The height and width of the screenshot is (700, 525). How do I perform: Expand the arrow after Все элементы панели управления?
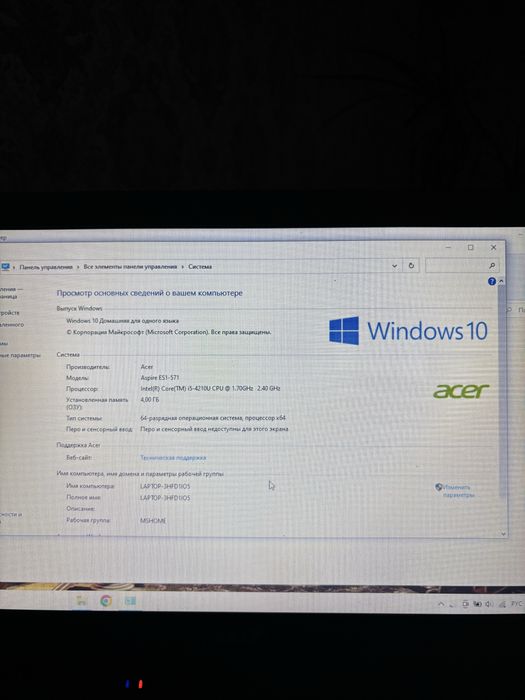183,267
